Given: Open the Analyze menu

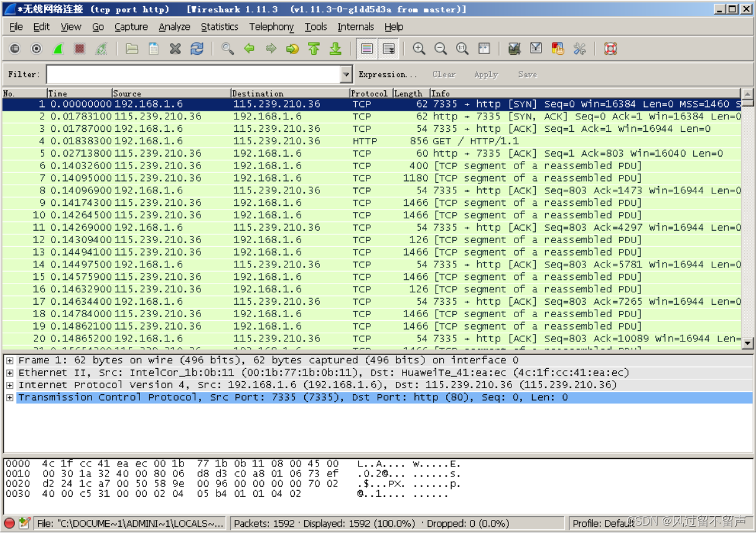Looking at the screenshot, I should coord(174,27).
